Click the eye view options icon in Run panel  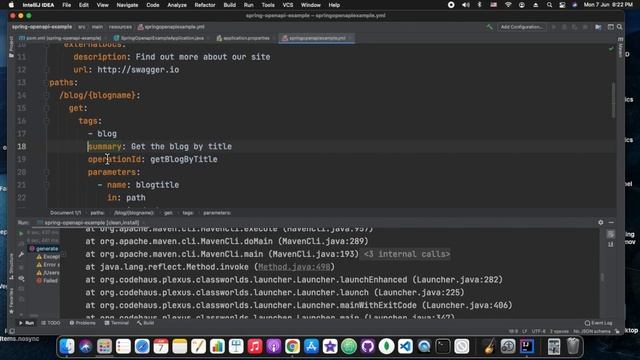click(21, 278)
